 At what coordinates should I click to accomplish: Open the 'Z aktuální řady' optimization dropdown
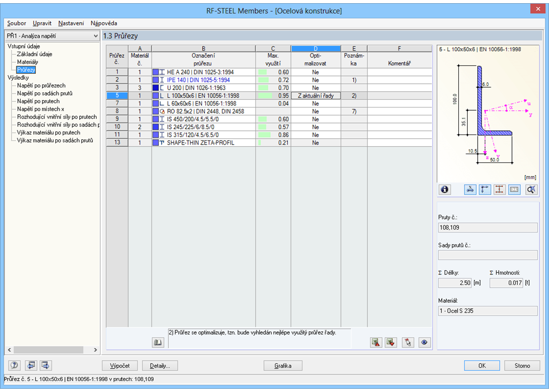pos(316,95)
